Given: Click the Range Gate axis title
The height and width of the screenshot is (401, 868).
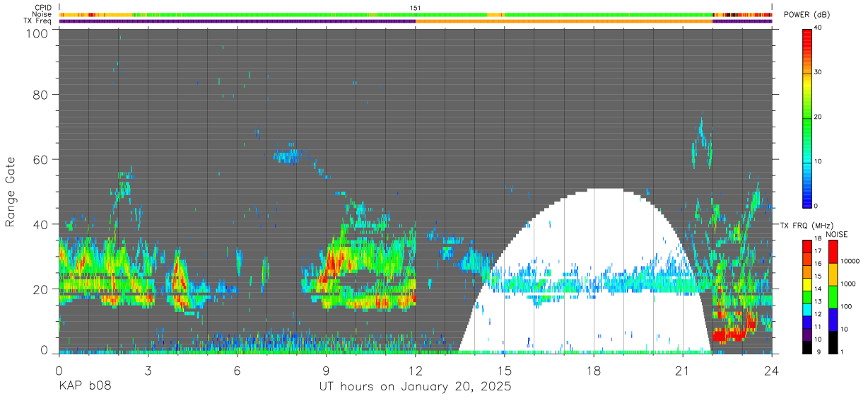Looking at the screenshot, I should tap(11, 192).
